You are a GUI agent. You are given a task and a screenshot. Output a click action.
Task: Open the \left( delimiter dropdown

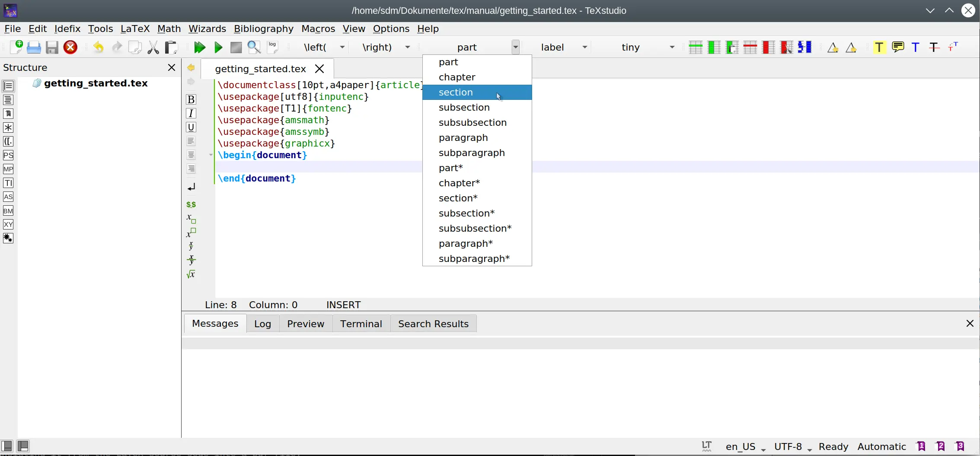[x=342, y=47]
